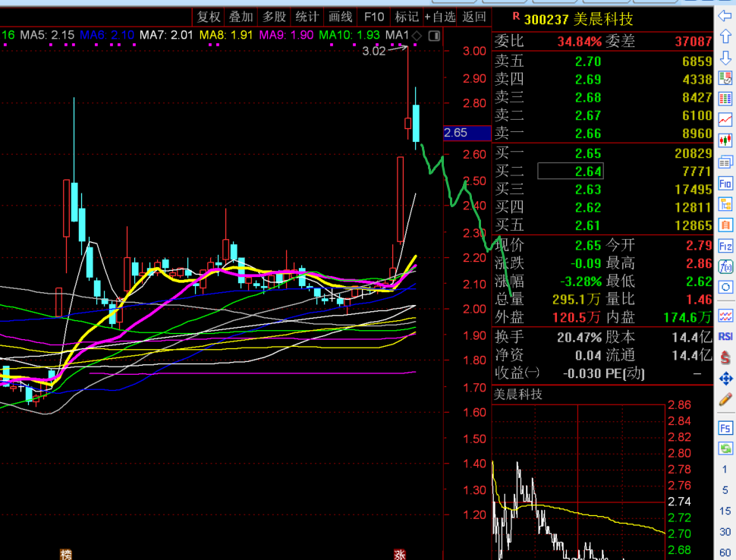Click the stock title 300237 美晨科技
This screenshot has height=560, width=736.
click(578, 19)
